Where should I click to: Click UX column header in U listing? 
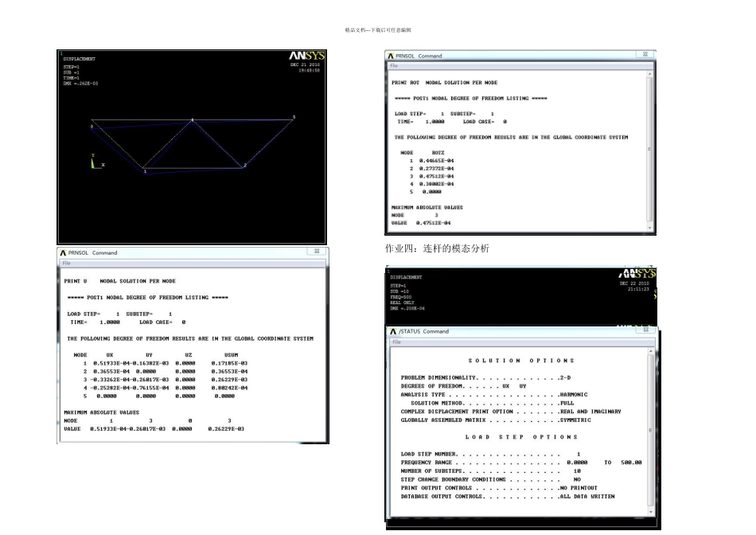pyautogui.click(x=110, y=355)
